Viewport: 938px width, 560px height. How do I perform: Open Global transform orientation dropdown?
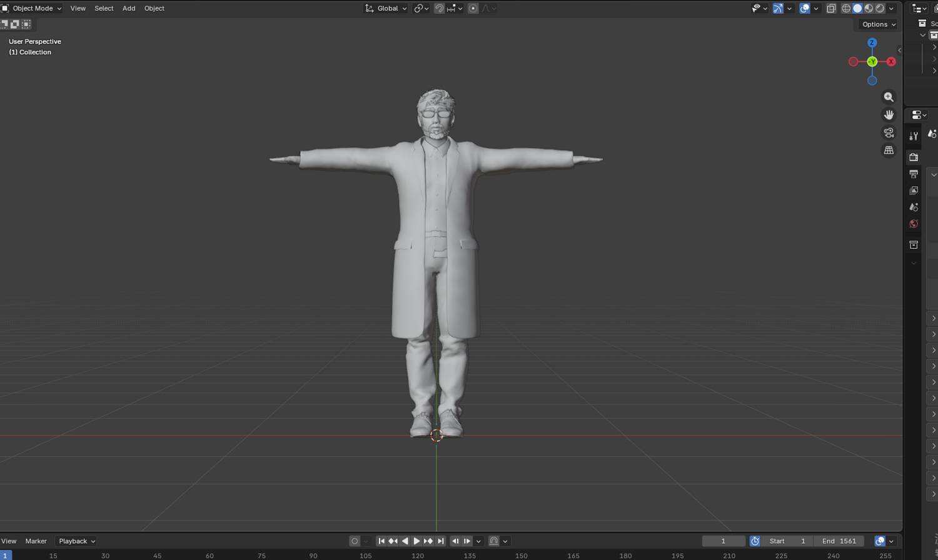tap(386, 8)
